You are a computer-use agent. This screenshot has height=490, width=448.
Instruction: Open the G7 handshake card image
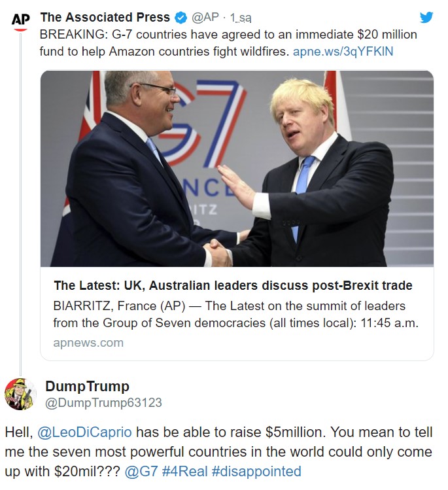pyautogui.click(x=237, y=168)
